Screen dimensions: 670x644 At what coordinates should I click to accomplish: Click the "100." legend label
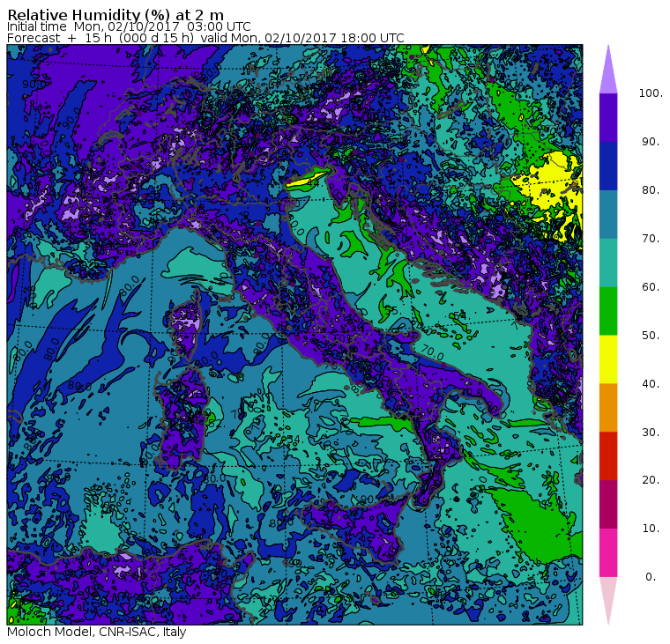click(x=651, y=93)
